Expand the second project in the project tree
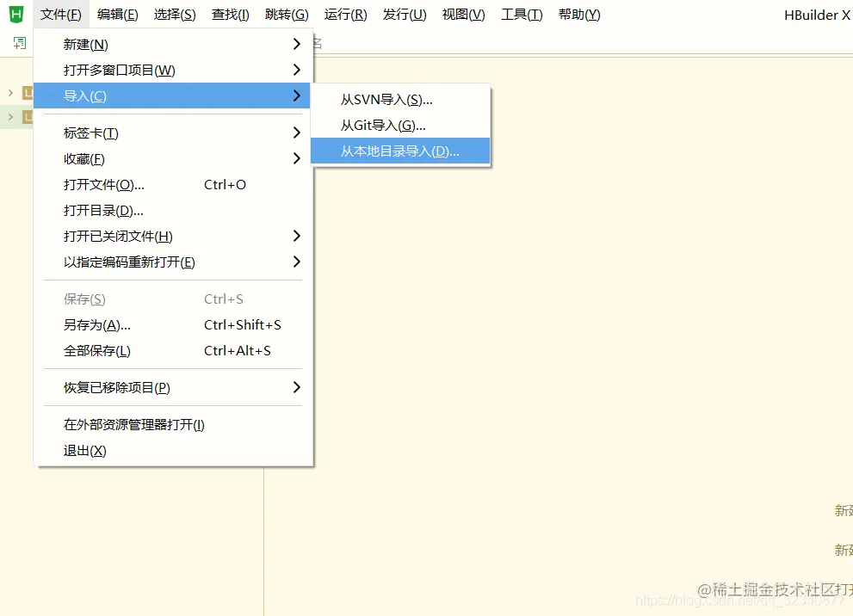 coord(9,116)
